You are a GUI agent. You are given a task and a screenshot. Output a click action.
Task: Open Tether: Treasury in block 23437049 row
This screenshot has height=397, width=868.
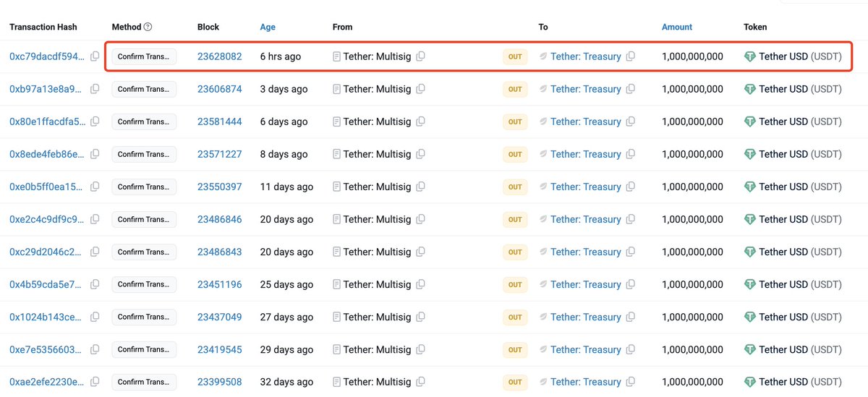click(x=586, y=317)
